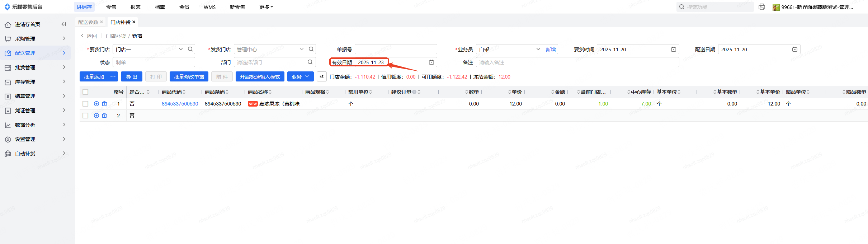
Task: Expand 批发管理 in sidebar
Action: [x=36, y=67]
